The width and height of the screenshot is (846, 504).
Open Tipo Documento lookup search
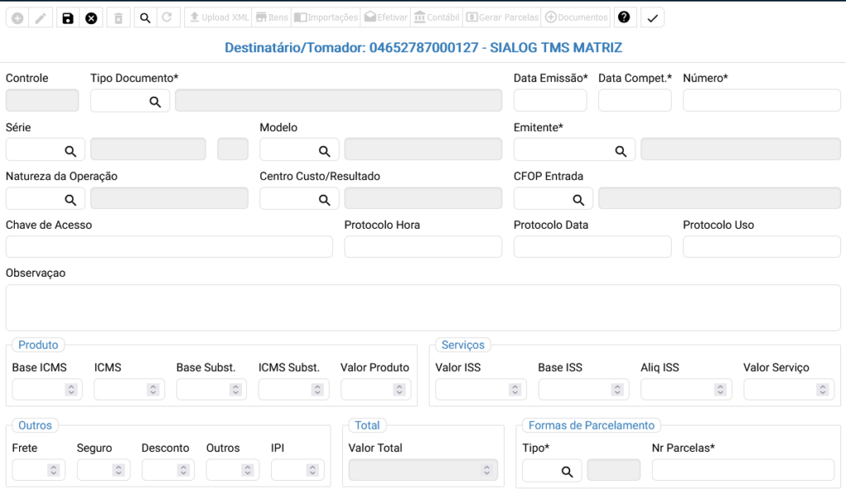pyautogui.click(x=154, y=102)
